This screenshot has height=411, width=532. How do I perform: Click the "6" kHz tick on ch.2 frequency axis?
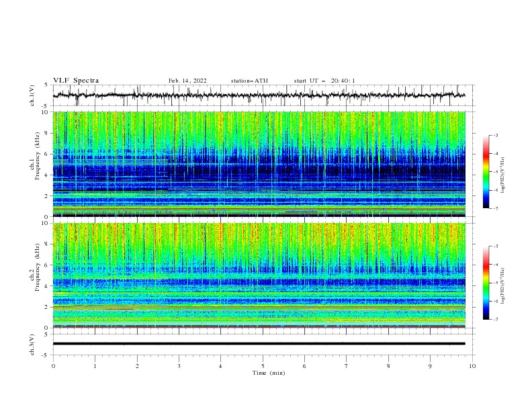coord(47,265)
